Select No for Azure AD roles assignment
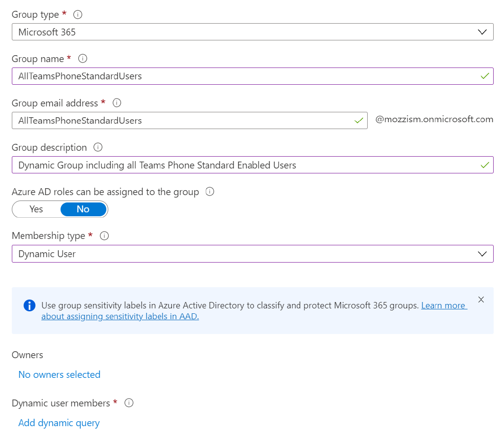The image size is (504, 435). click(83, 209)
